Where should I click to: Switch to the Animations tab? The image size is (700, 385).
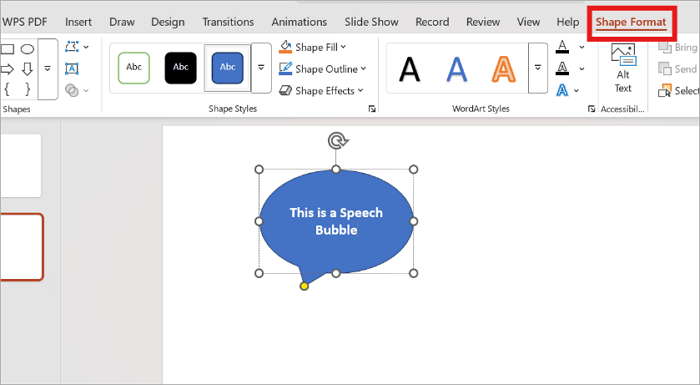pyautogui.click(x=299, y=22)
